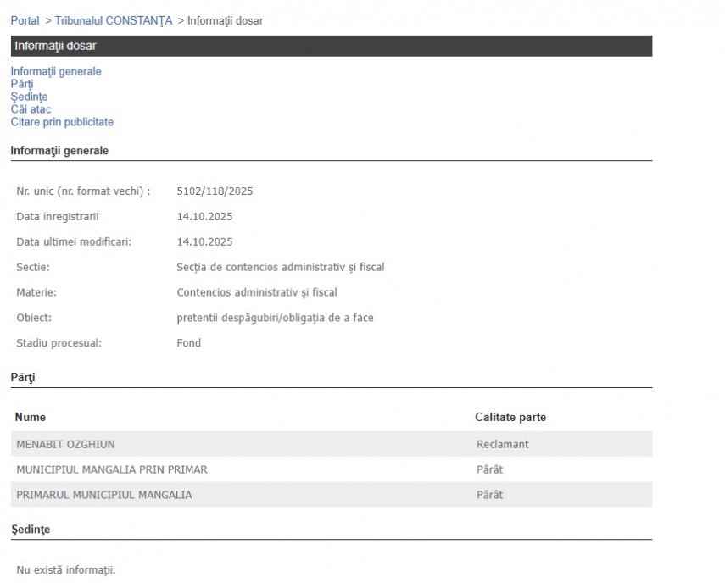Click the Calitate parte column header
This screenshot has height=588, width=725.
click(510, 418)
